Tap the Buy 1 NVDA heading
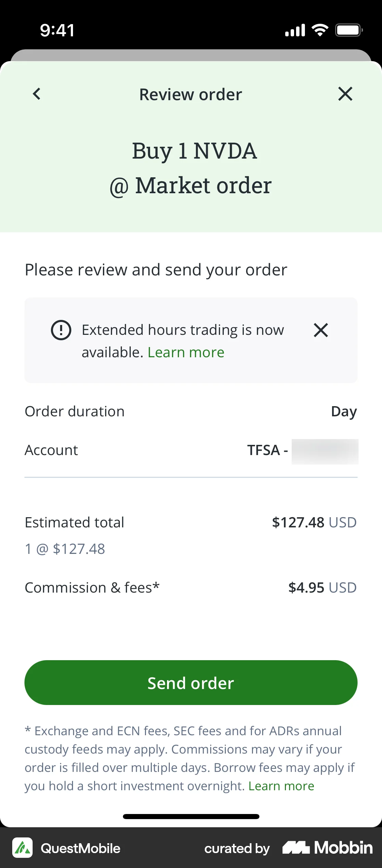 tap(194, 151)
